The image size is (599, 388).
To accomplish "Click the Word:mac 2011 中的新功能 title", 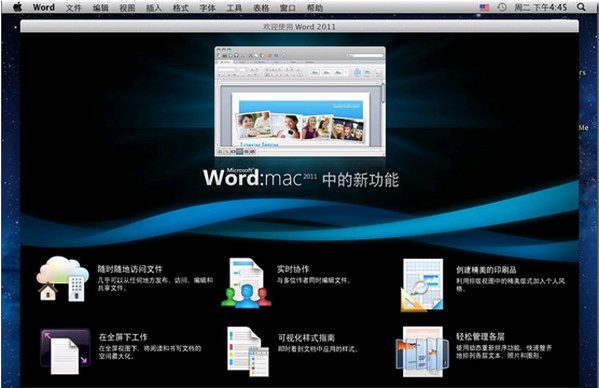I will 301,178.
